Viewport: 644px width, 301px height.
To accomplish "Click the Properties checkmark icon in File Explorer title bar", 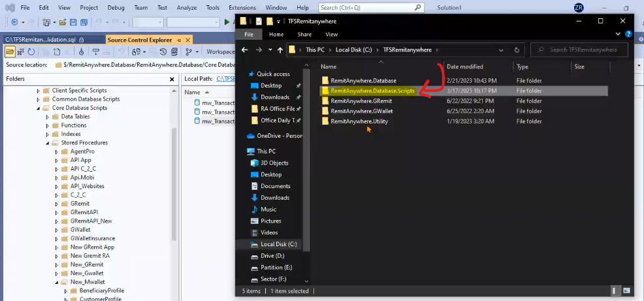I will tap(259, 22).
